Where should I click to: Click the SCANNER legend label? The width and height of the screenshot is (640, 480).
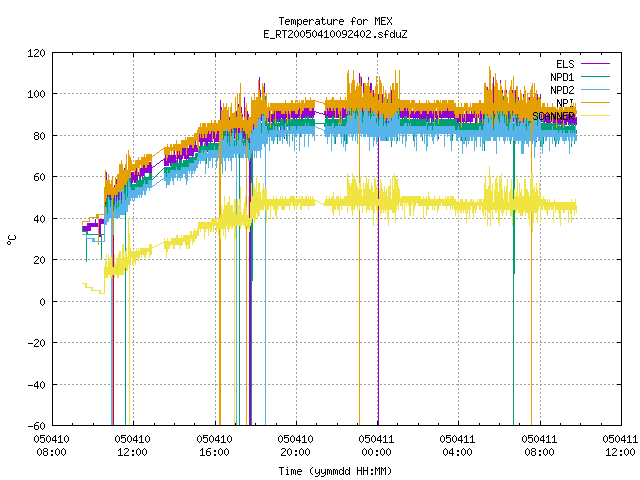pos(553,116)
